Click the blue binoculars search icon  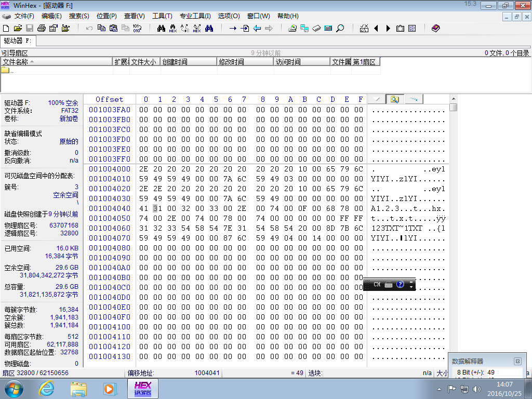[209, 28]
